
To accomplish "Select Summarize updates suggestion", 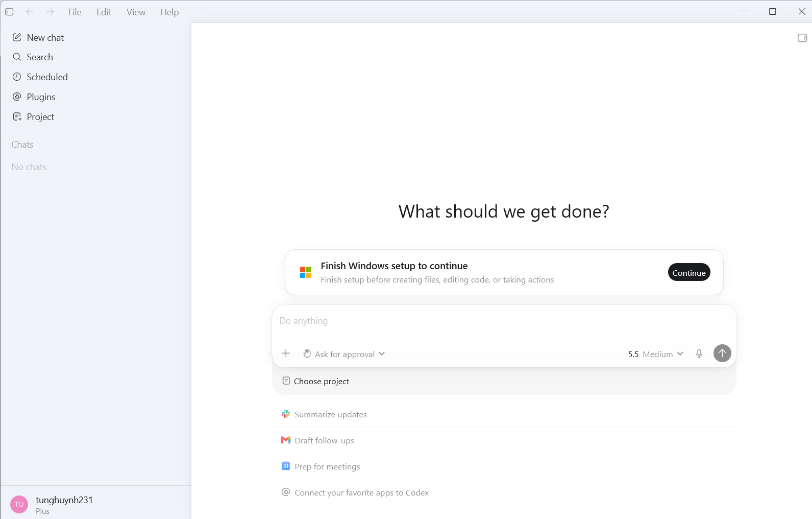I will click(504, 414).
